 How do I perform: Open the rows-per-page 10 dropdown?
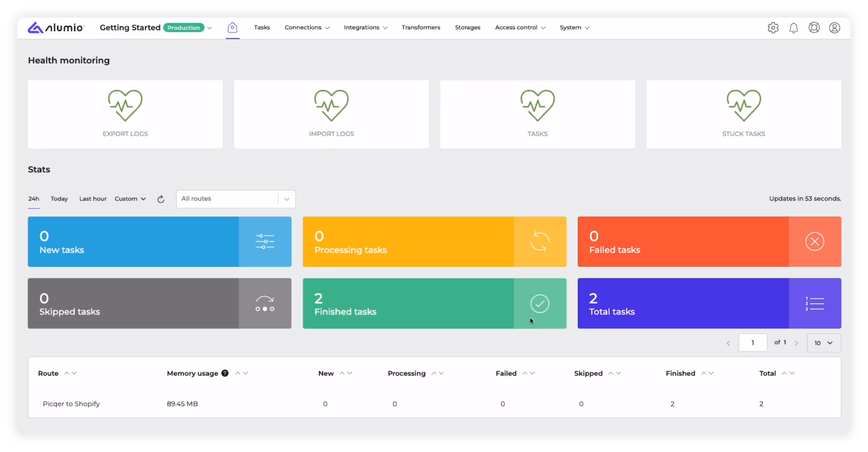[824, 343]
